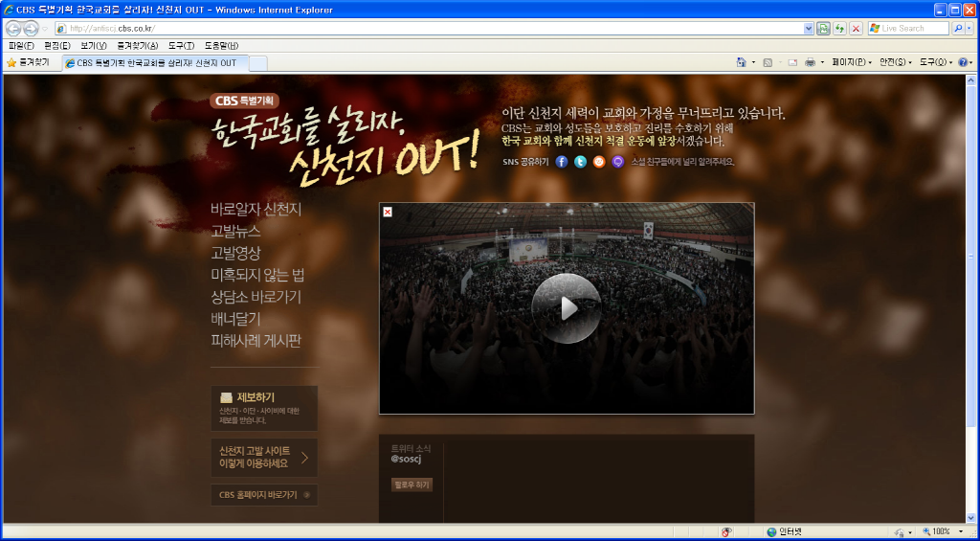Screen dimensions: 980x541
Task: Share the page via Twitter icon
Action: coord(580,162)
